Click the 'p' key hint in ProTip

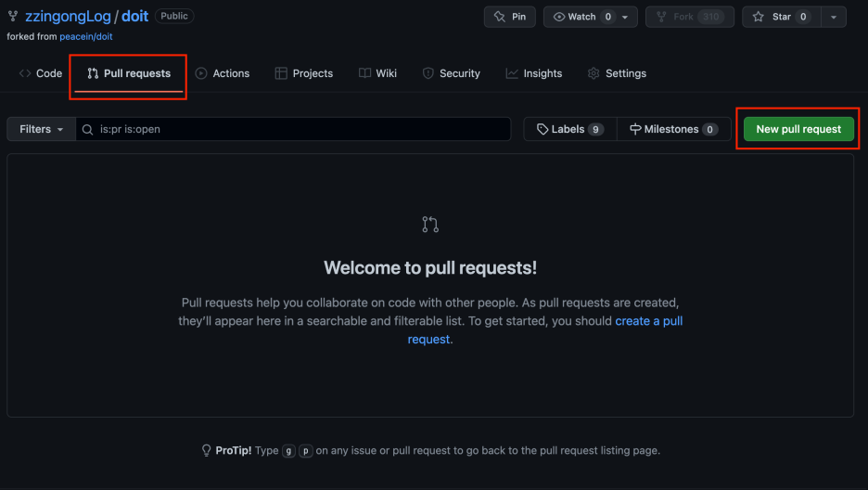[x=306, y=451]
